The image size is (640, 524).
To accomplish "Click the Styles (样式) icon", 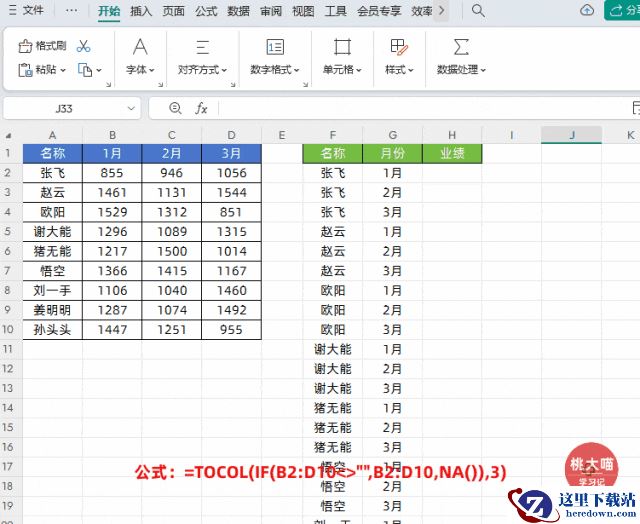I will pos(400,47).
